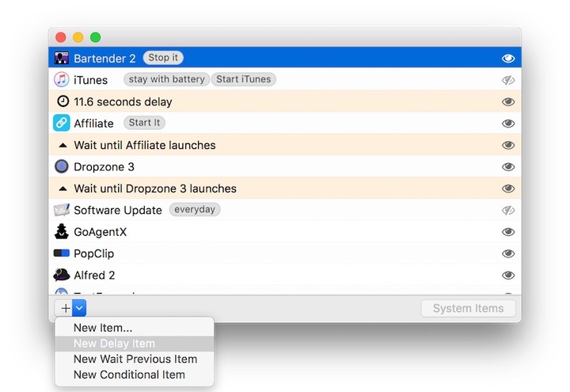Image resolution: width=570 pixels, height=392 pixels.
Task: Click the everyday tag on Software Update
Action: point(195,210)
